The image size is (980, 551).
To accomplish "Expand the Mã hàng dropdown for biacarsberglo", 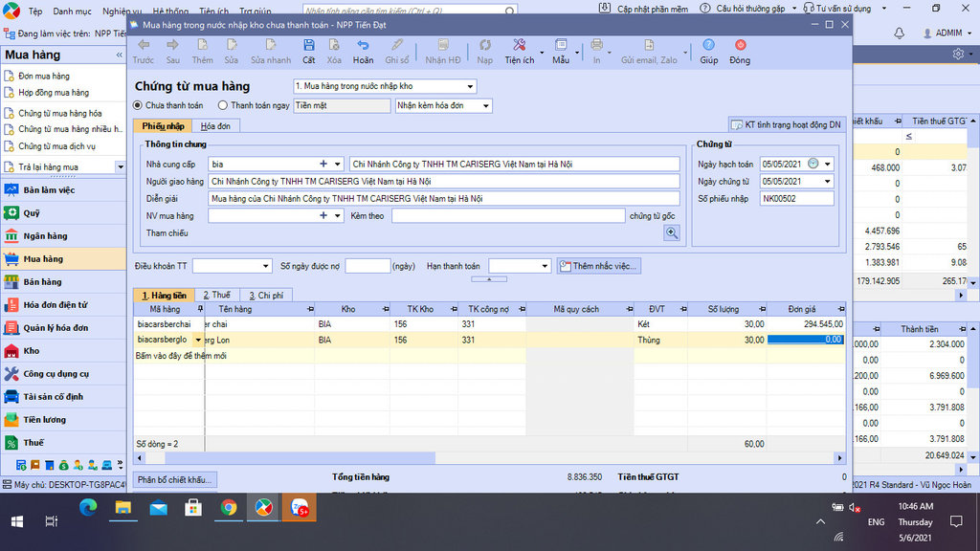I will coord(198,340).
